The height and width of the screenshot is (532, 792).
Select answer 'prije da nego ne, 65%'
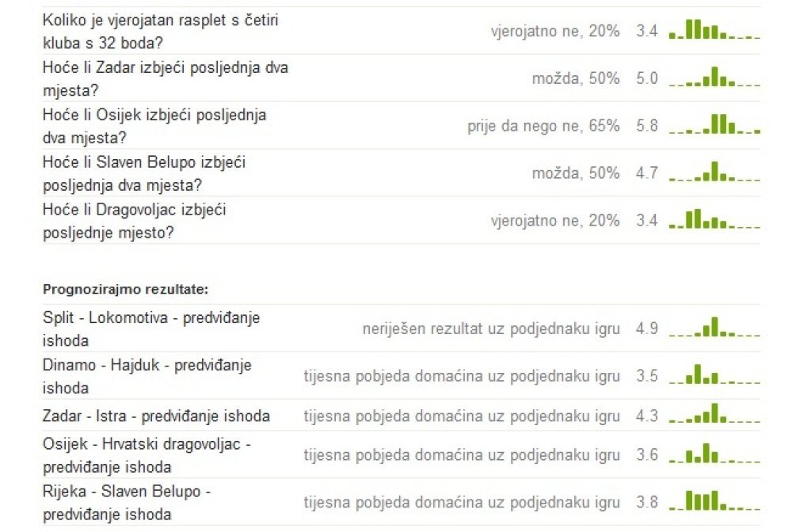[543, 126]
